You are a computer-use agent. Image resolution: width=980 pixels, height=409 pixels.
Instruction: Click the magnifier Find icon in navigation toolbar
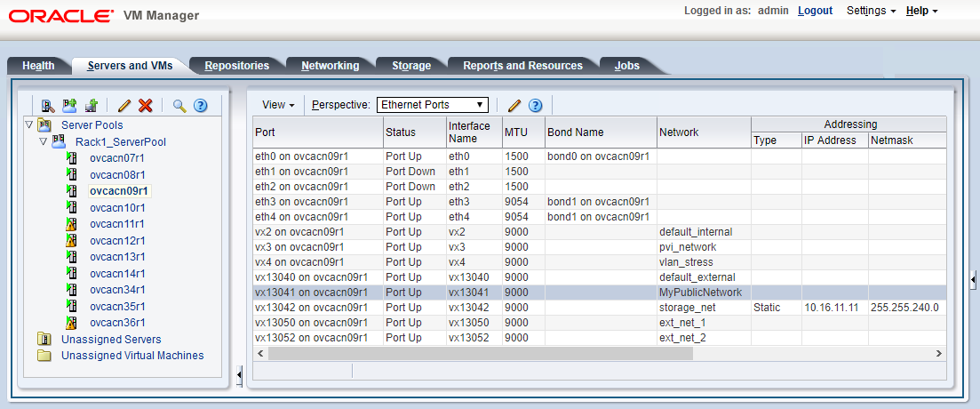tap(179, 106)
